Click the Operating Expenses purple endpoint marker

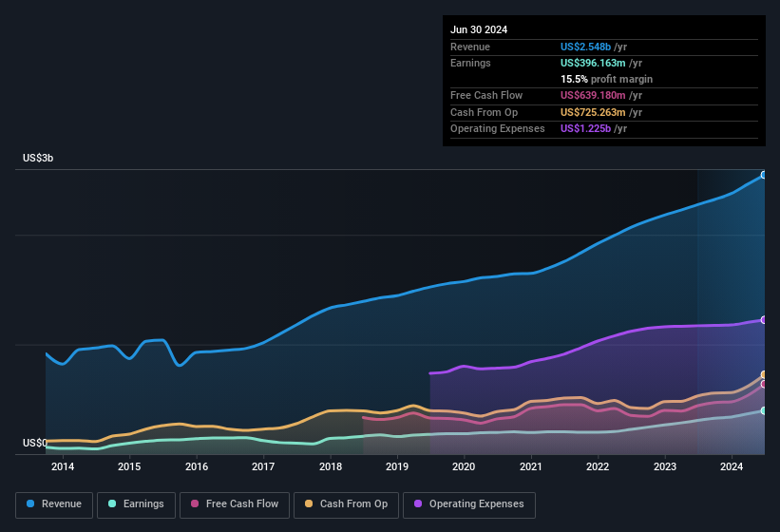764,320
